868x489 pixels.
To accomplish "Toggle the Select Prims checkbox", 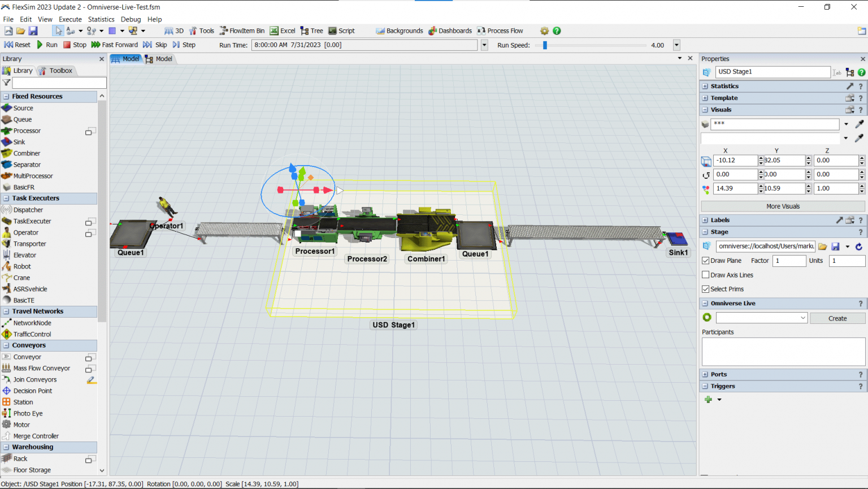I will (x=706, y=289).
